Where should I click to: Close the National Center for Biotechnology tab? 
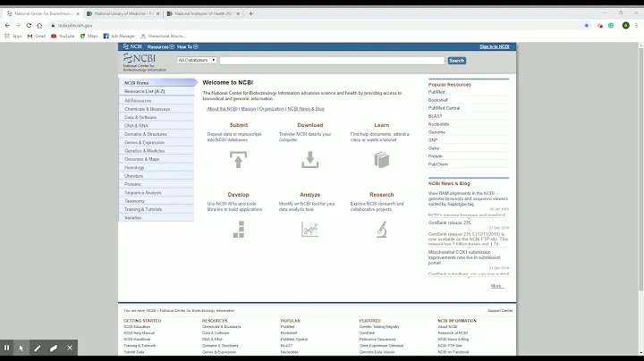pos(78,13)
